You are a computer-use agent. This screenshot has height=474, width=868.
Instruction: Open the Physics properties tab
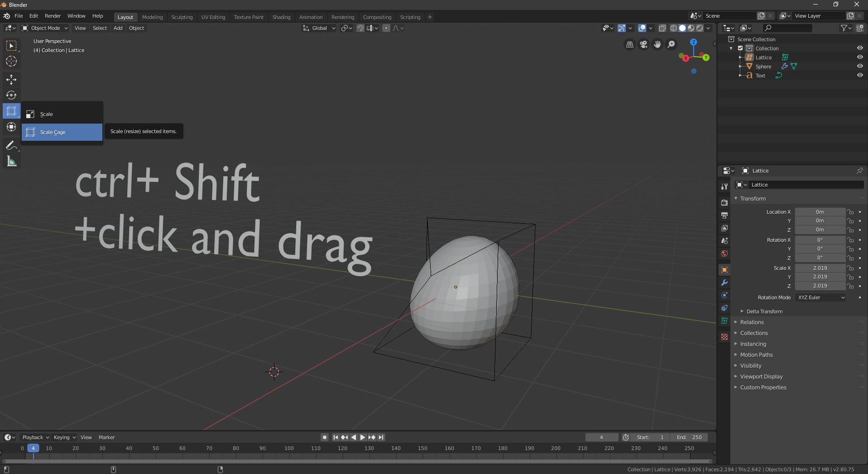(x=724, y=295)
